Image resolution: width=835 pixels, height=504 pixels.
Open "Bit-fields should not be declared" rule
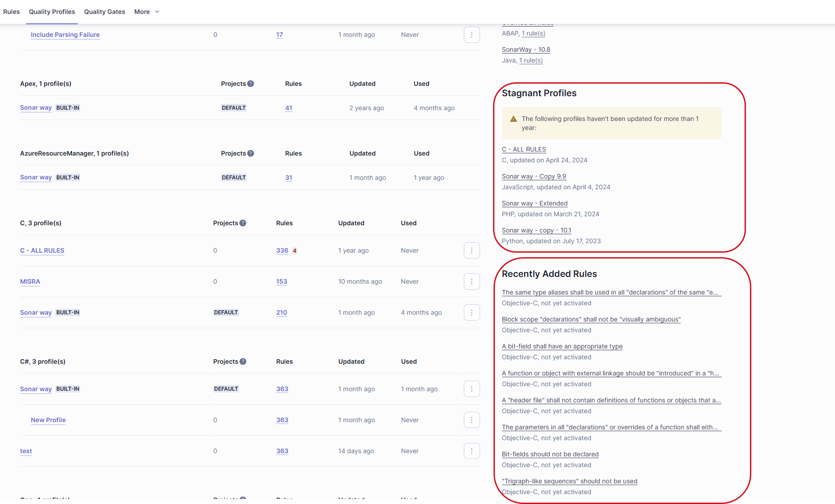tap(550, 454)
